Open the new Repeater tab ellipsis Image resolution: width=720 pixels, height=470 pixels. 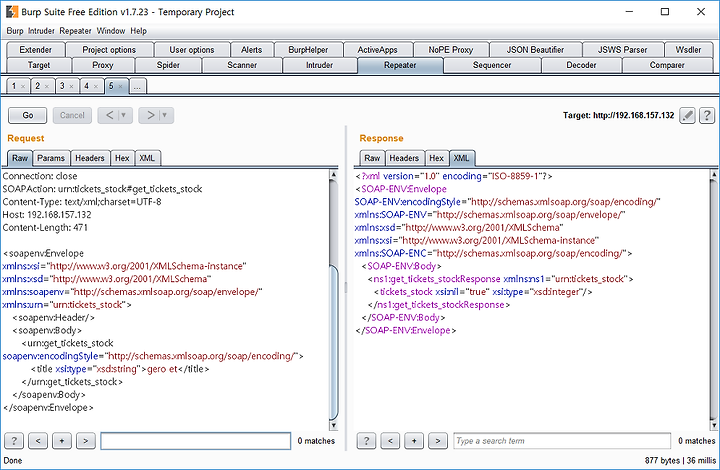point(138,86)
